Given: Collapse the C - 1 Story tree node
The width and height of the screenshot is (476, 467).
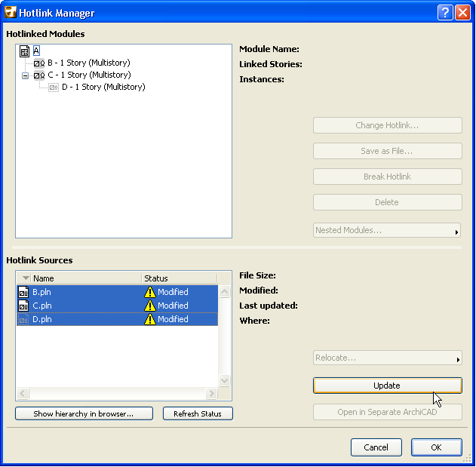Looking at the screenshot, I should coord(26,75).
